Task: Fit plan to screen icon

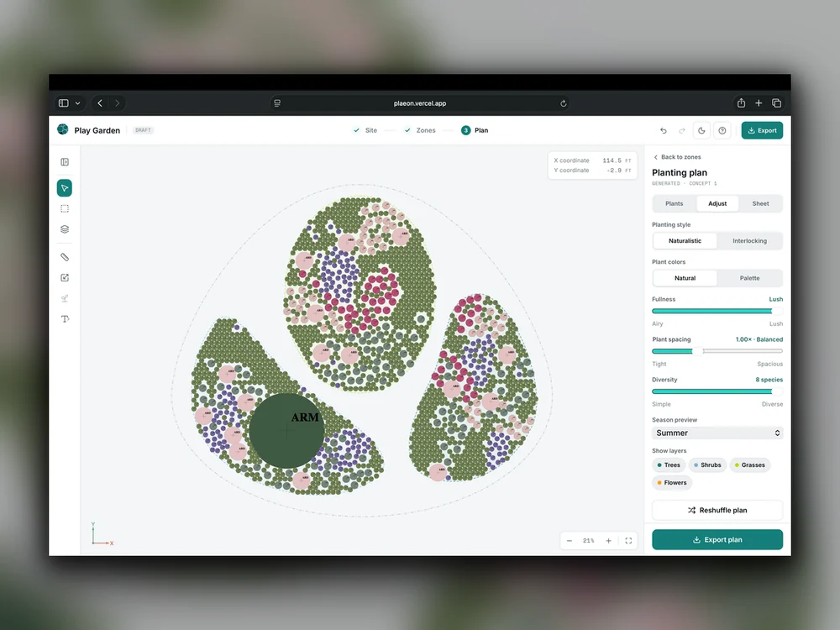Action: coord(628,540)
